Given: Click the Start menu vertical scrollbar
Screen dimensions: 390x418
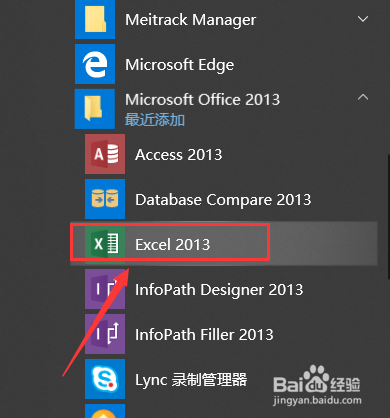Looking at the screenshot, I should tap(388, 217).
